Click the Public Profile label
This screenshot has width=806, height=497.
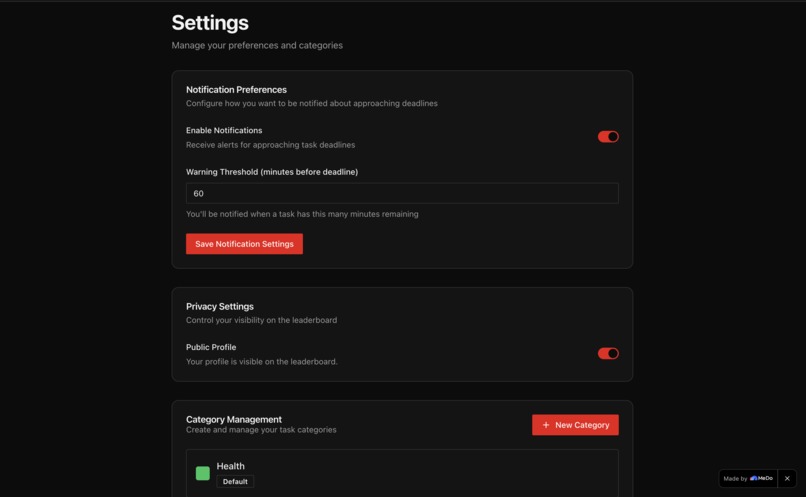coord(211,347)
